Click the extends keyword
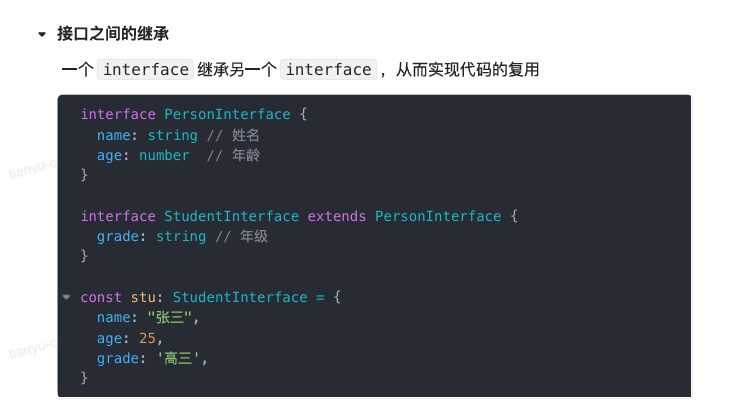Viewport: 750px width, 415px height. pyautogui.click(x=337, y=216)
